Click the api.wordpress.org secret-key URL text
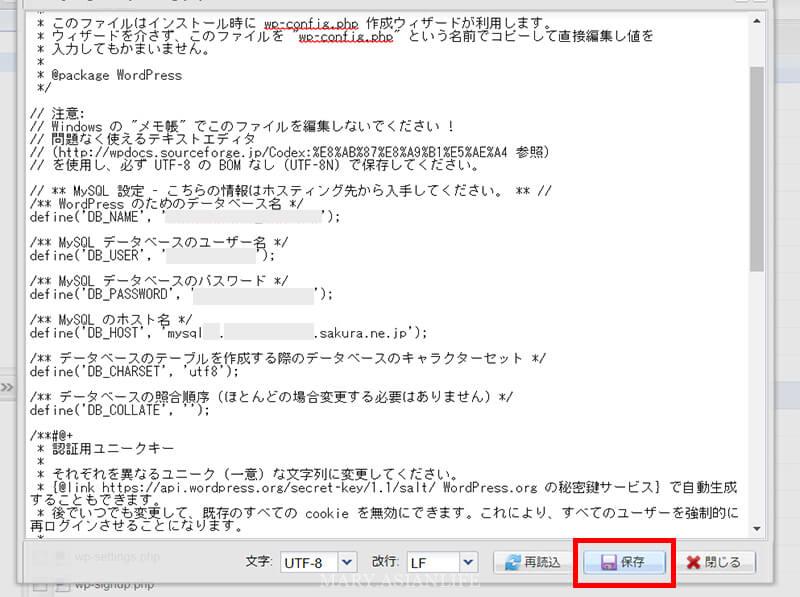Screen dimensions: 800x597 (x=269, y=487)
